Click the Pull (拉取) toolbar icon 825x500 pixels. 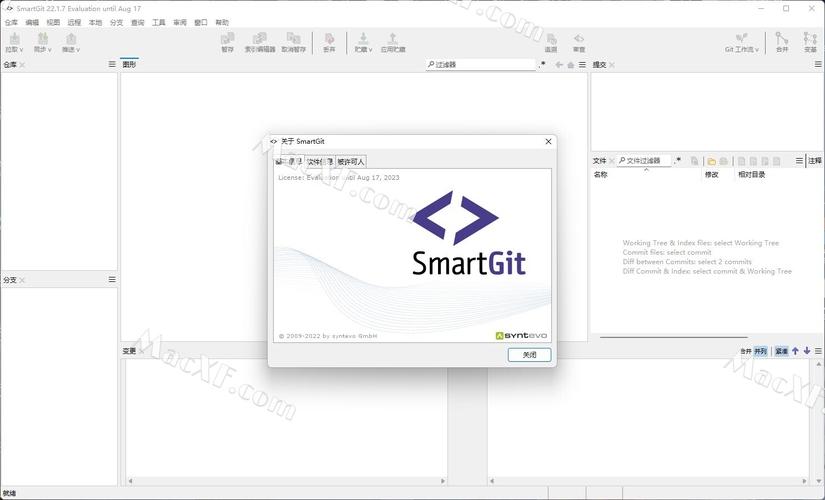click(x=14, y=42)
